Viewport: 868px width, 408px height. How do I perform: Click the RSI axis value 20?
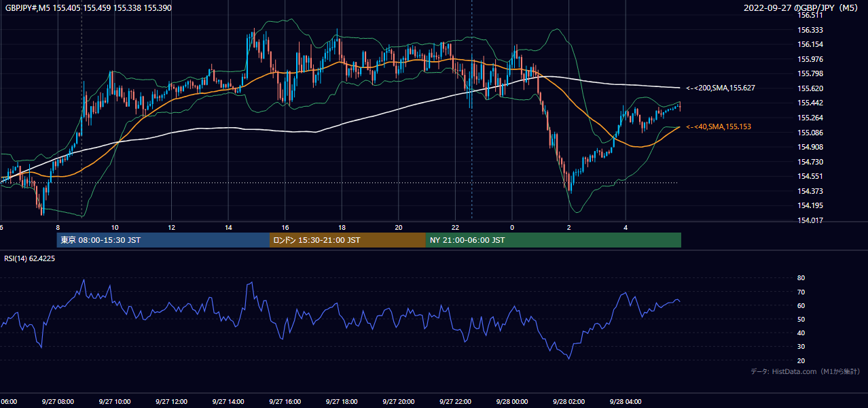(801, 360)
